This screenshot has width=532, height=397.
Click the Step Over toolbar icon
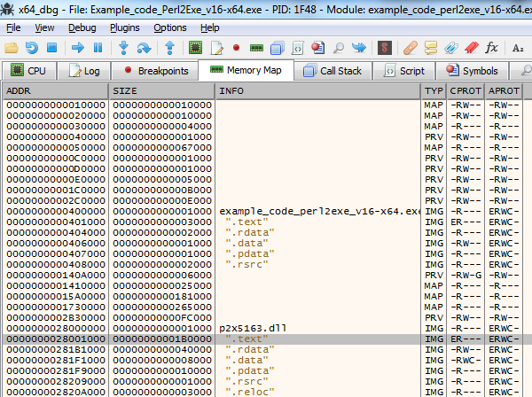[144, 47]
